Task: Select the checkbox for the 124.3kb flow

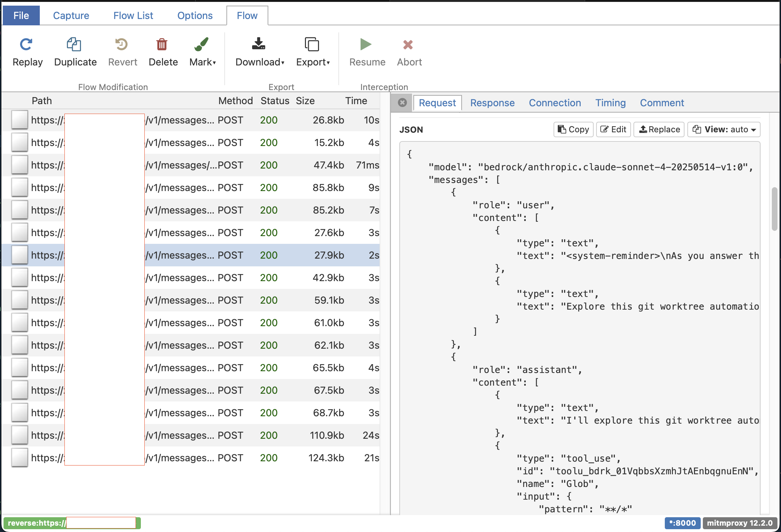Action: [20, 458]
